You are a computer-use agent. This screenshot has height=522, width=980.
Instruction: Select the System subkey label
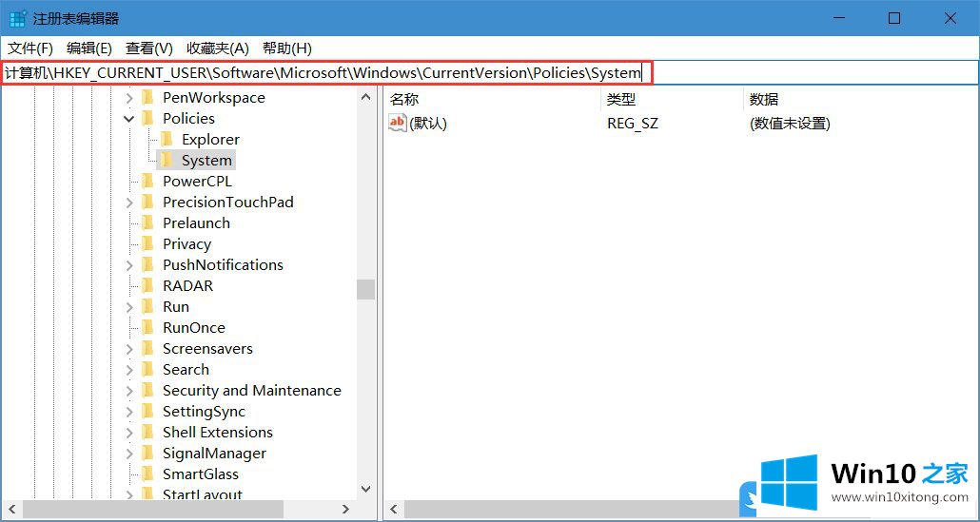206,161
